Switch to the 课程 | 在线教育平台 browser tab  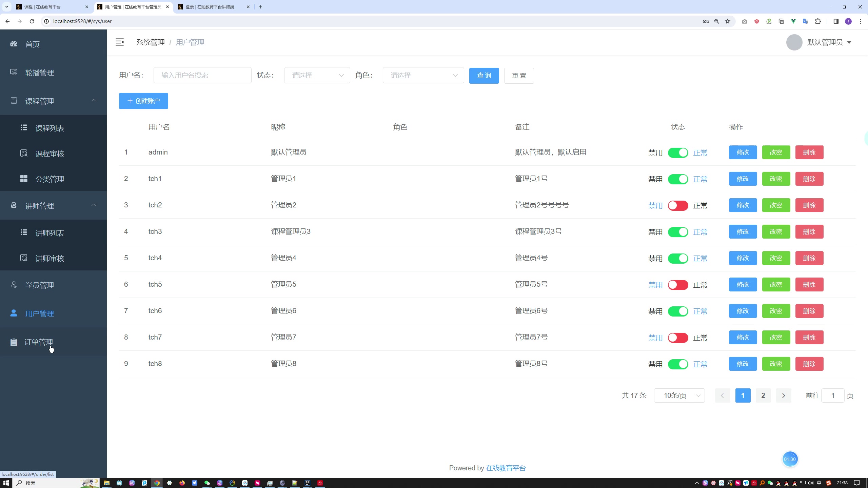(52, 7)
